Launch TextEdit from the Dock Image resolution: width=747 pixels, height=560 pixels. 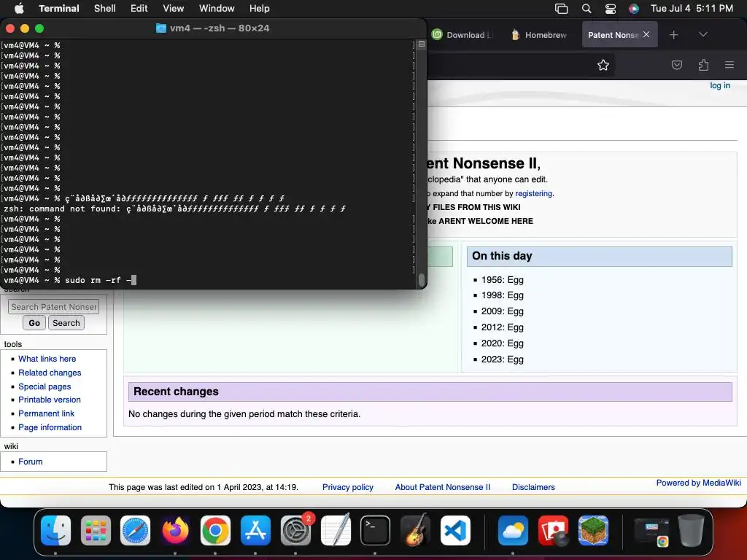336,530
